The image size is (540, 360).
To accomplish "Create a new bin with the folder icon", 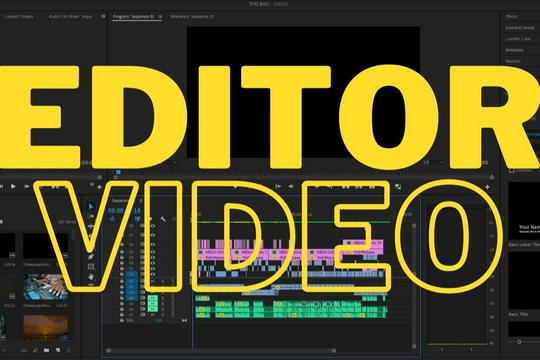I will click(46, 350).
